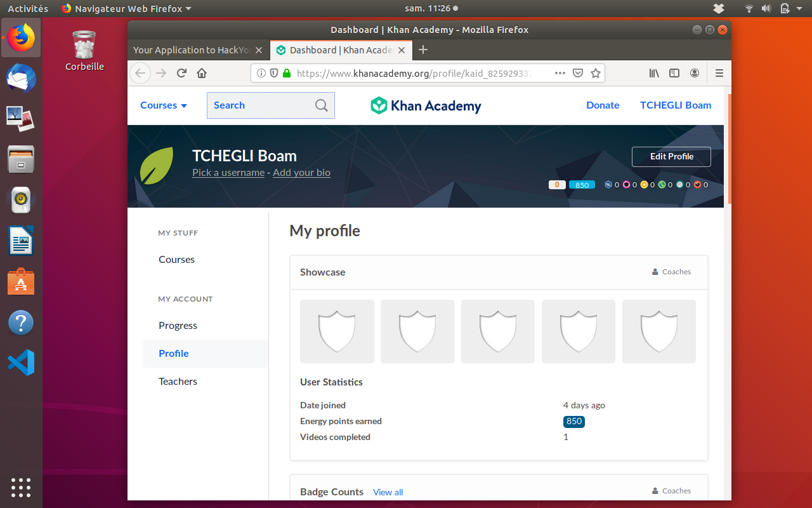Click the Khan Academy logo
Viewport: 812px width, 508px height.
426,105
